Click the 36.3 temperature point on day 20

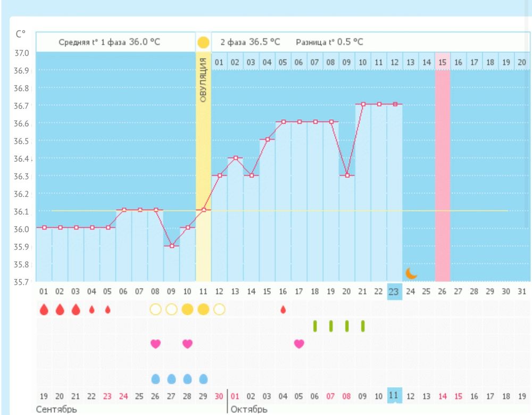347,176
